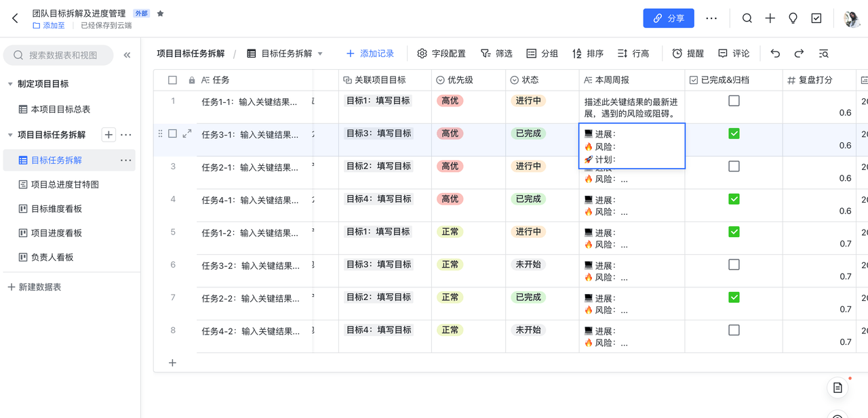Open the find-in-table search icon

(x=823, y=54)
